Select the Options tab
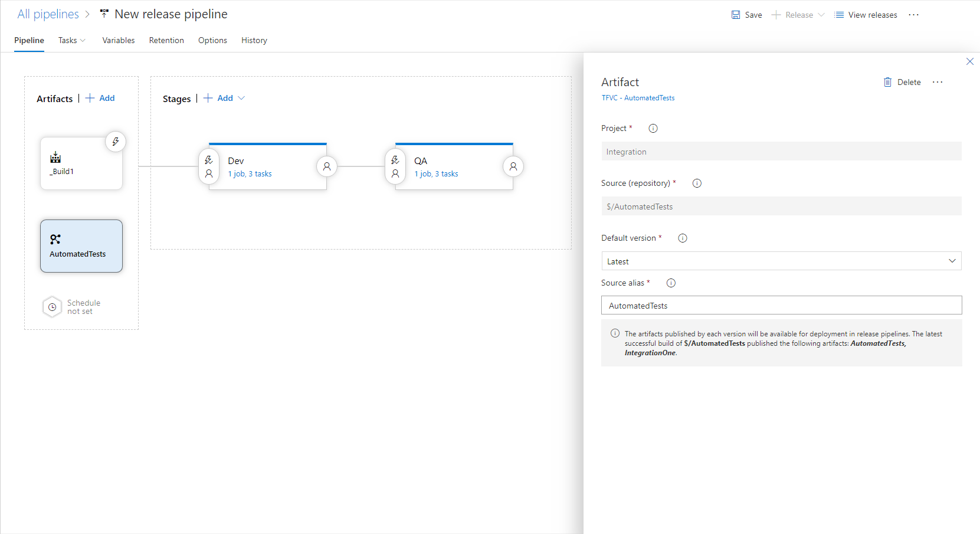 click(x=212, y=40)
